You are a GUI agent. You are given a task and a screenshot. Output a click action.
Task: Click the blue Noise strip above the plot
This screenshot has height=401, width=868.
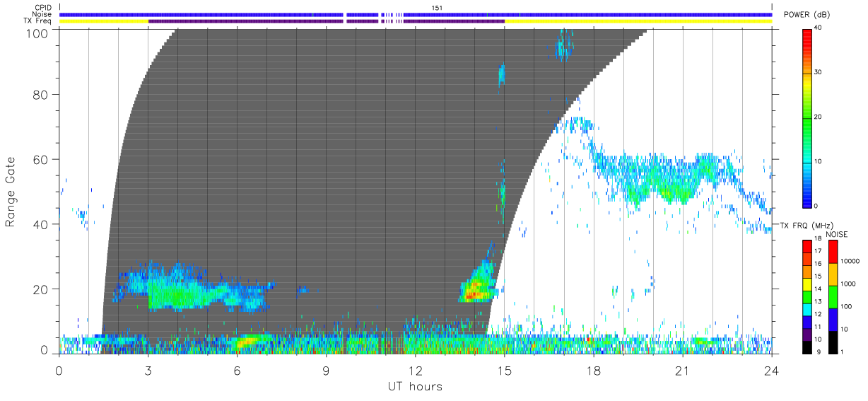point(415,14)
